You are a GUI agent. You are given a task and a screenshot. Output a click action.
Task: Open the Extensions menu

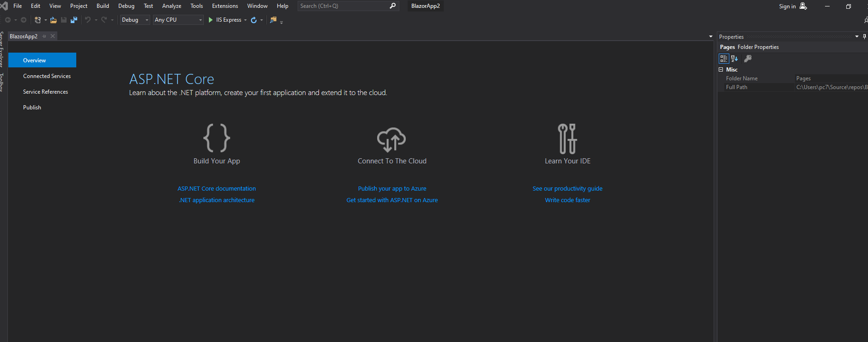point(225,6)
